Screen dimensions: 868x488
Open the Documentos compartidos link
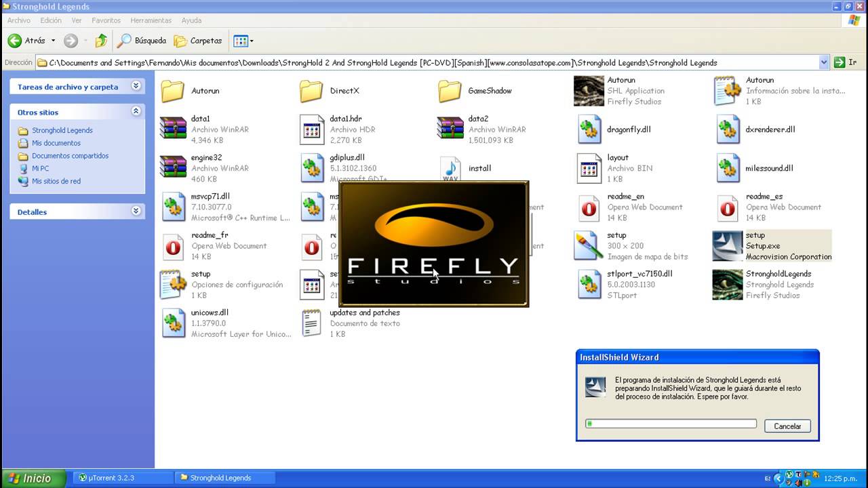70,156
